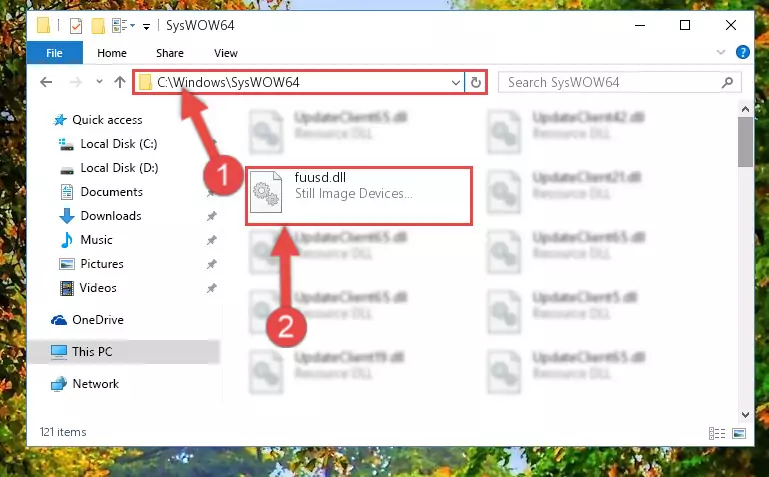Viewport: 769px width, 477px height.
Task: Click New Folder quick access toolbar icon
Action: [x=98, y=25]
